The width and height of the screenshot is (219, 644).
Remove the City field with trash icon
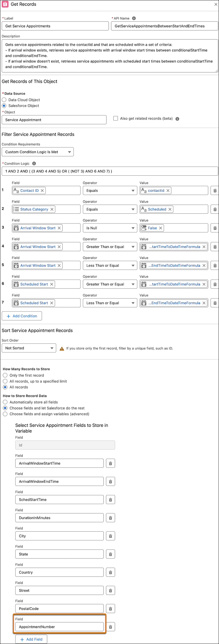(x=111, y=536)
